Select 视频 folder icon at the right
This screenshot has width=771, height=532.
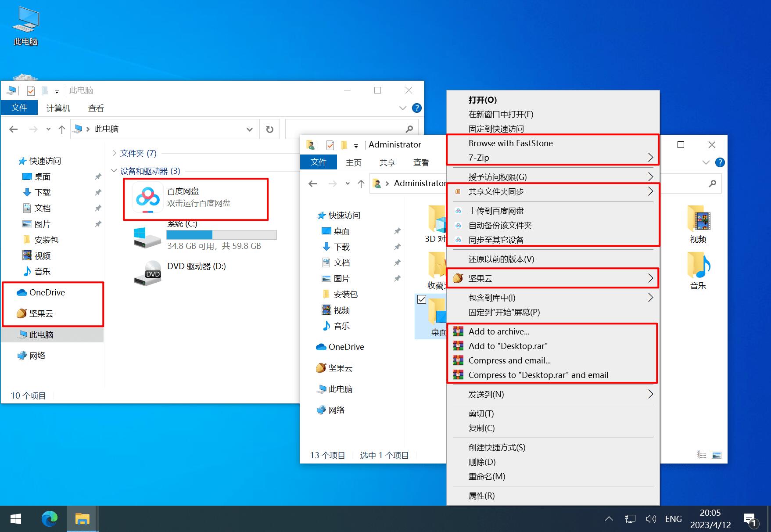pyautogui.click(x=698, y=219)
